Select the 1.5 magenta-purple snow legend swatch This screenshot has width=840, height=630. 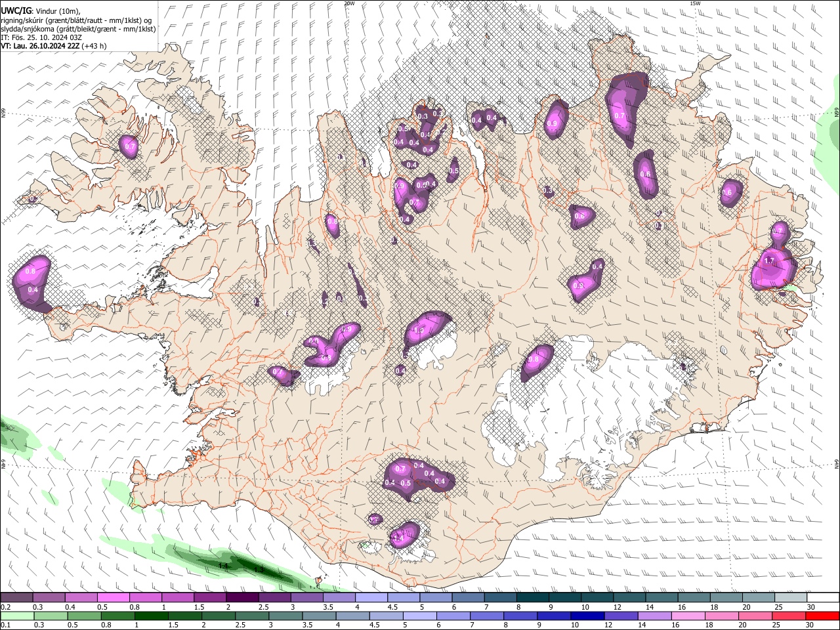point(209,598)
